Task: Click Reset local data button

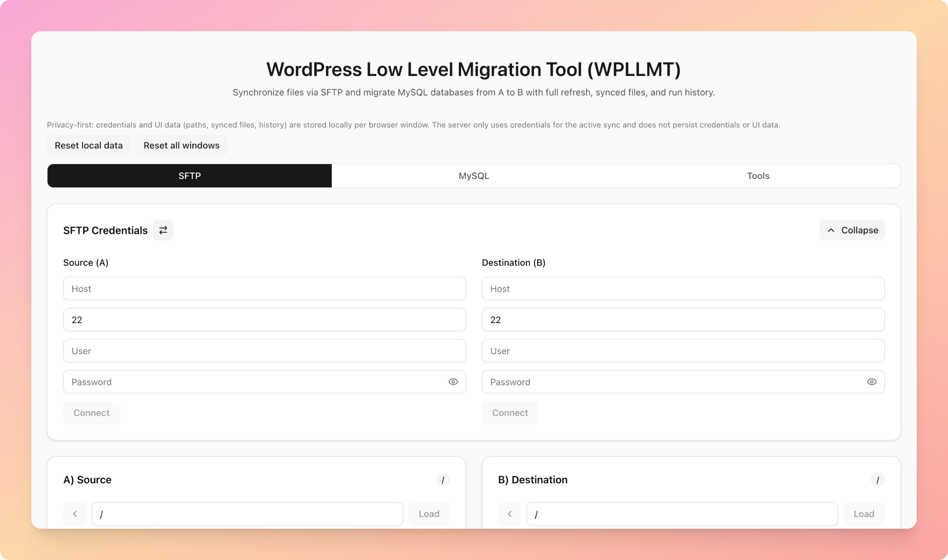Action: (x=89, y=145)
